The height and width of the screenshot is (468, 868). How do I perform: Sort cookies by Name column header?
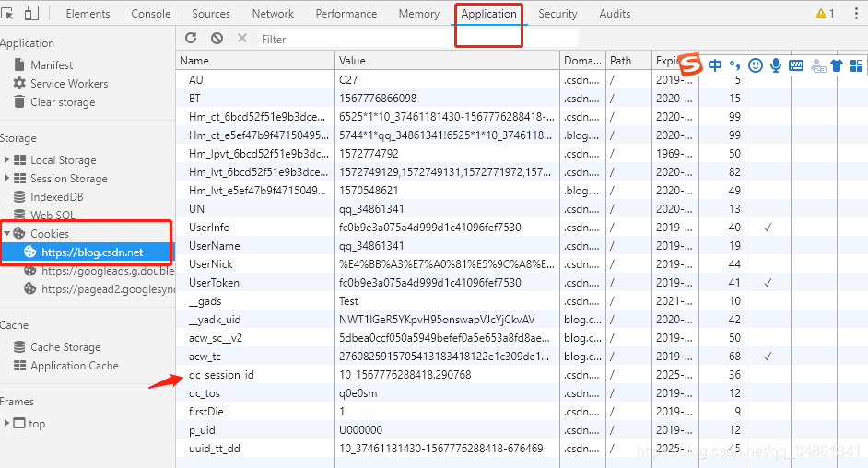255,60
